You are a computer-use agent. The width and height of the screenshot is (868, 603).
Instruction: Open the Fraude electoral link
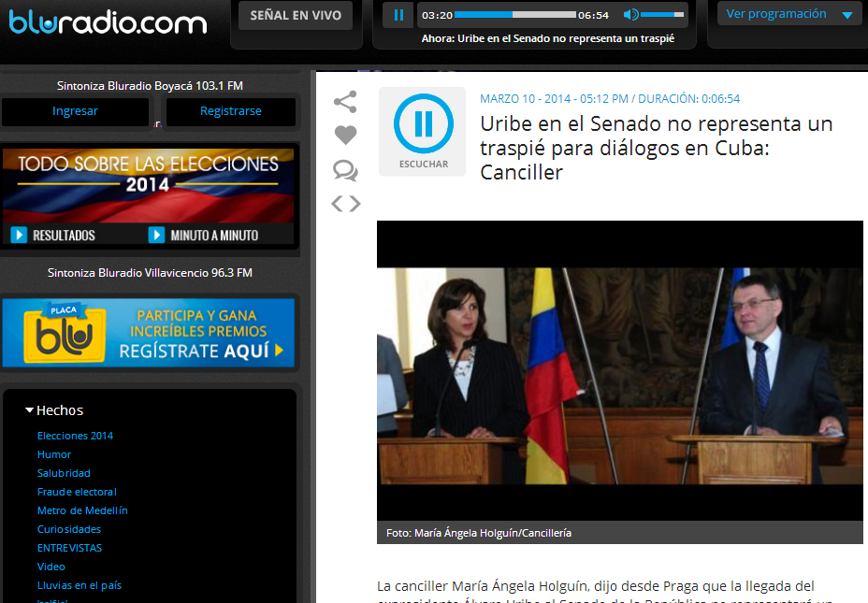pyautogui.click(x=77, y=493)
